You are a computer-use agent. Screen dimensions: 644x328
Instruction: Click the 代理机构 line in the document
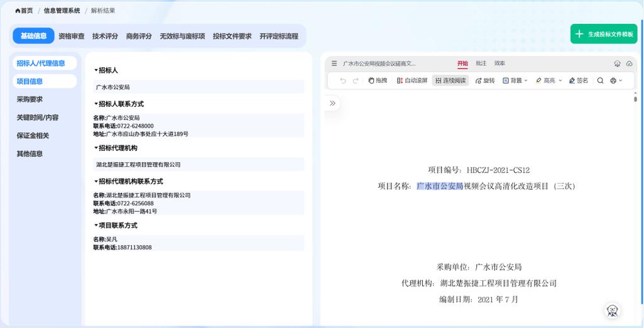(x=479, y=283)
